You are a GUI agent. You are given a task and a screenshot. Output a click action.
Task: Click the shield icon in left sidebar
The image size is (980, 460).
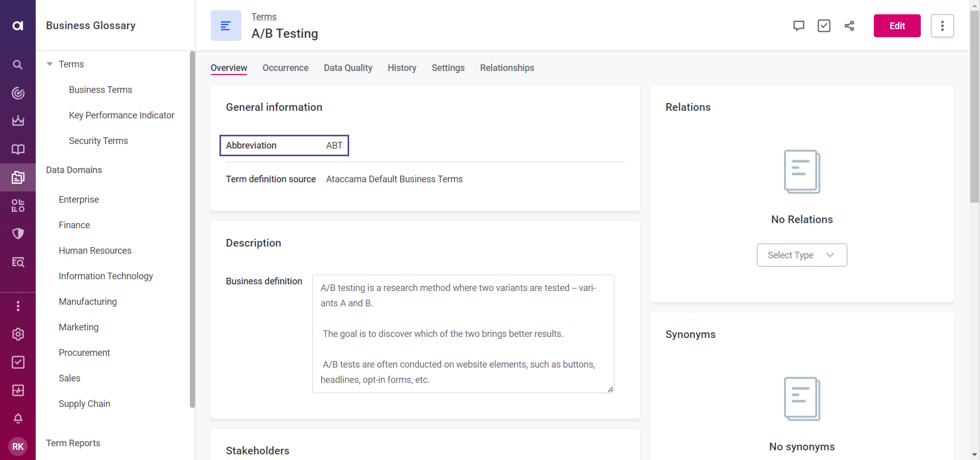[18, 234]
